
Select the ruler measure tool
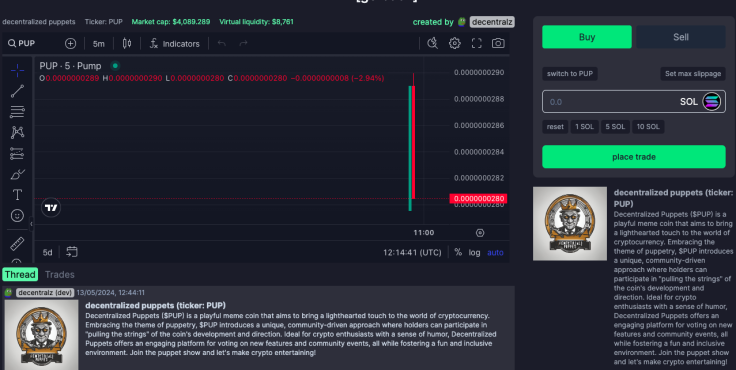coord(17,244)
